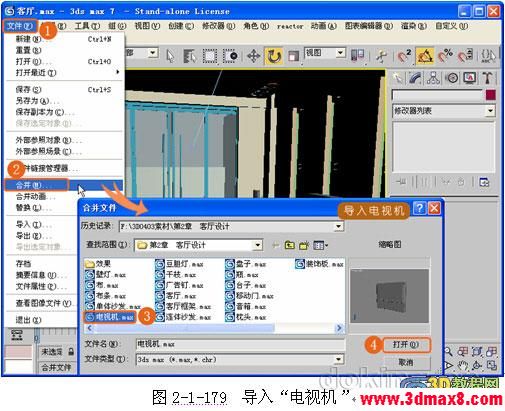Click the Pin Stack icon
This screenshot has width=505, height=411.
pyautogui.click(x=401, y=182)
